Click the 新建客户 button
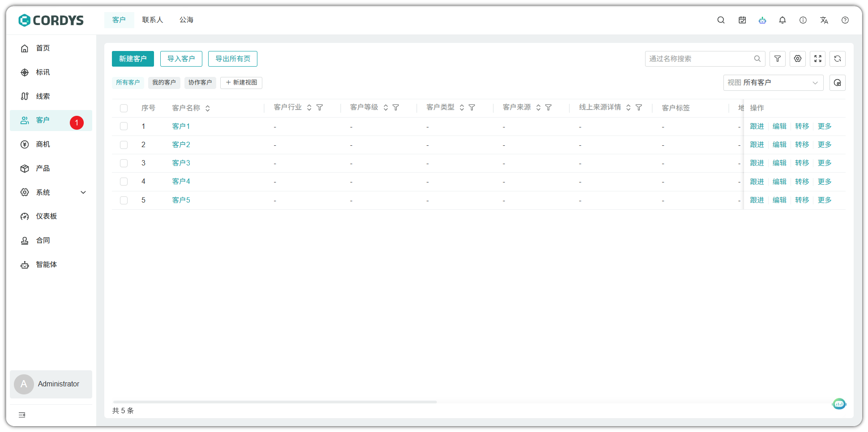 click(x=133, y=59)
